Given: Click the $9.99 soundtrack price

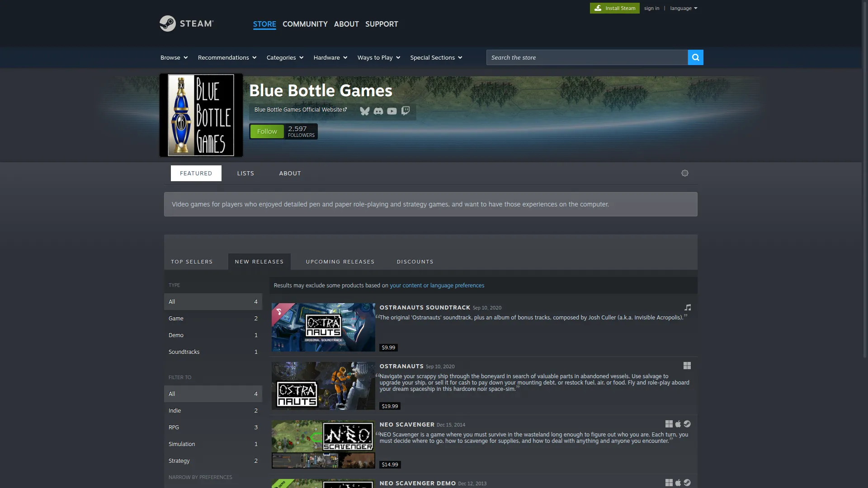Looking at the screenshot, I should coord(388,347).
